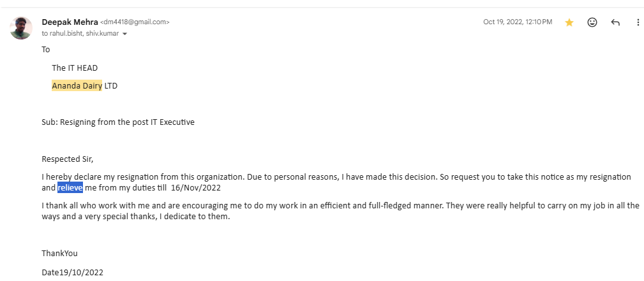Click the Oct 19, 2022 timestamp
This screenshot has height=281, width=644.
pos(517,22)
